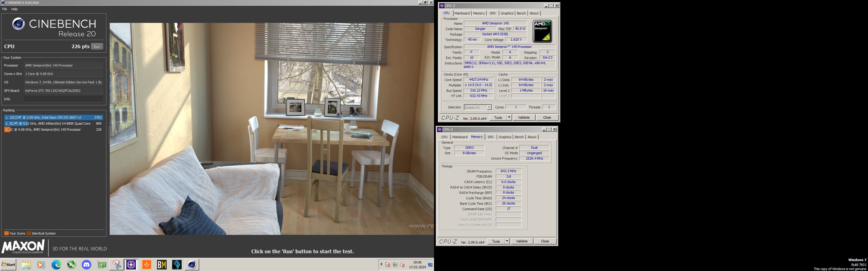Switch to Graphics tab in top CPU-Z
The width and height of the screenshot is (868, 271).
(507, 13)
